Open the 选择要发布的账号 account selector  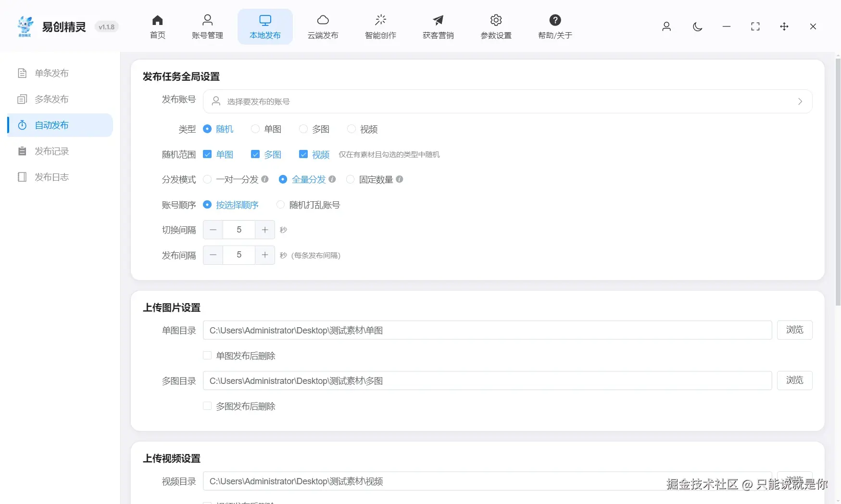click(x=507, y=101)
